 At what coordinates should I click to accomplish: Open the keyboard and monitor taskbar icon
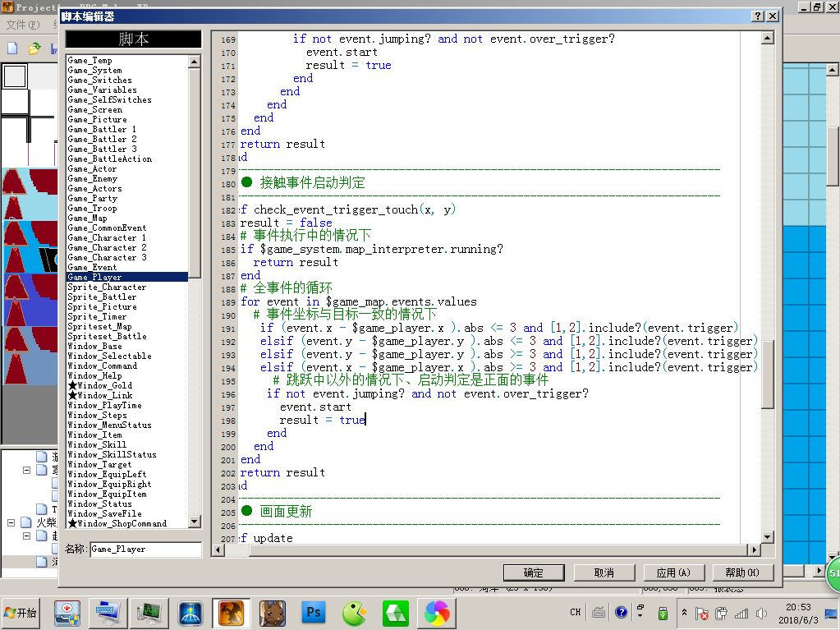click(x=108, y=613)
